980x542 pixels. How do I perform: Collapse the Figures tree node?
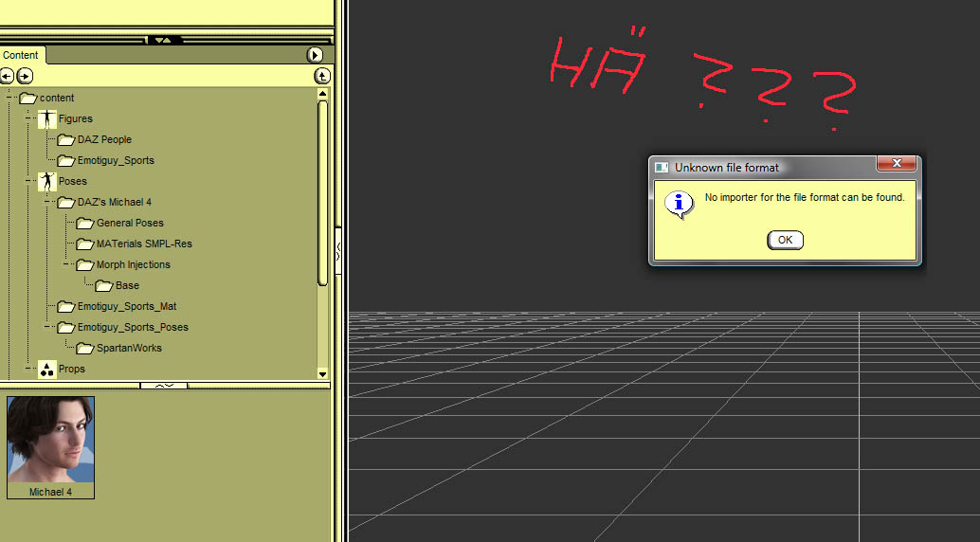28,118
